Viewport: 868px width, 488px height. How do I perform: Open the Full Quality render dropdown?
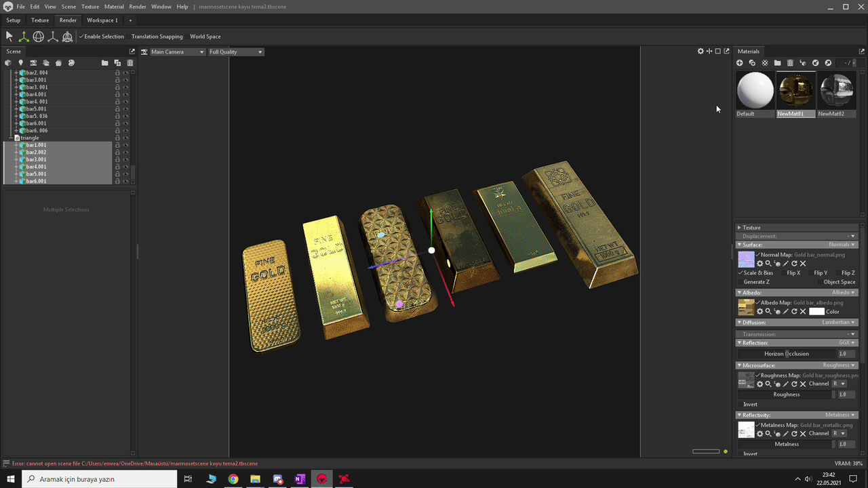(x=235, y=52)
